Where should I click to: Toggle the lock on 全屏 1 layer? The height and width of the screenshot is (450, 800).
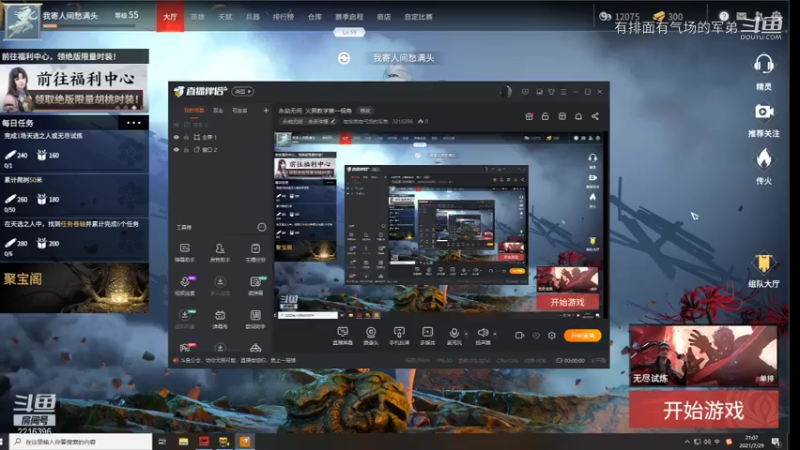(x=186, y=137)
